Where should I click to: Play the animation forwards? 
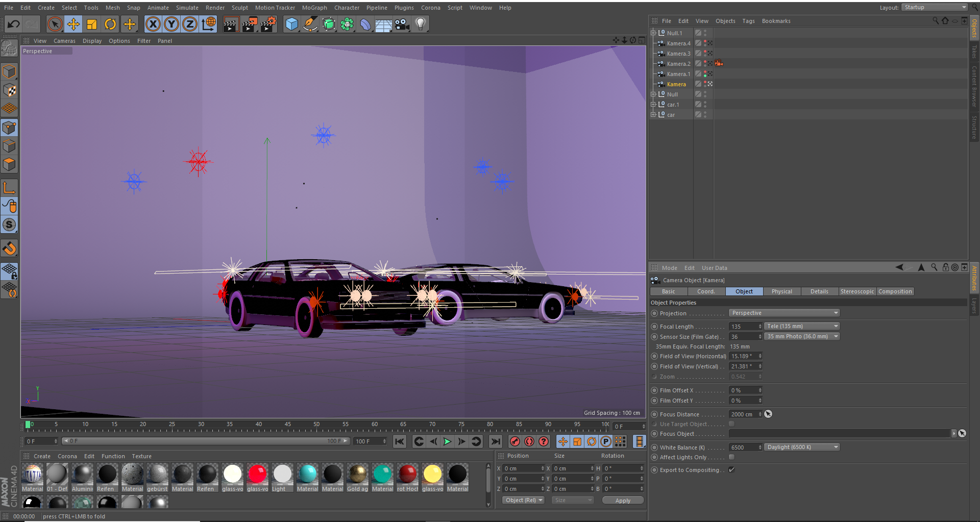click(x=448, y=441)
